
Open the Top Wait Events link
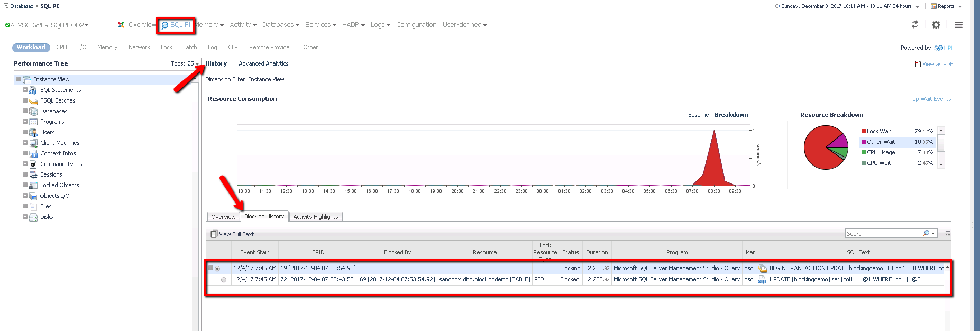(930, 99)
